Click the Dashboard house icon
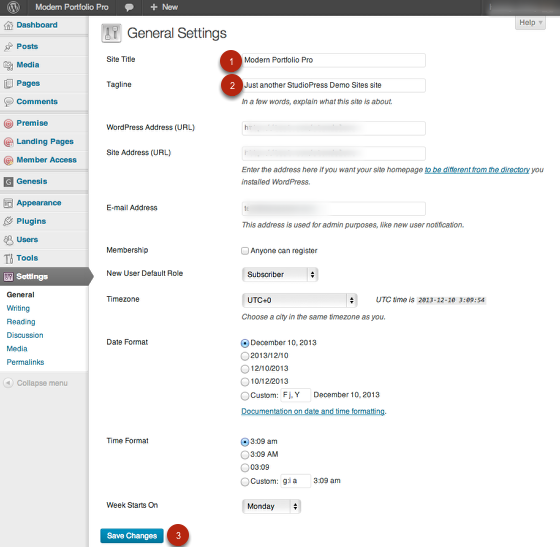Screen dimensions: 560x547 (8, 25)
